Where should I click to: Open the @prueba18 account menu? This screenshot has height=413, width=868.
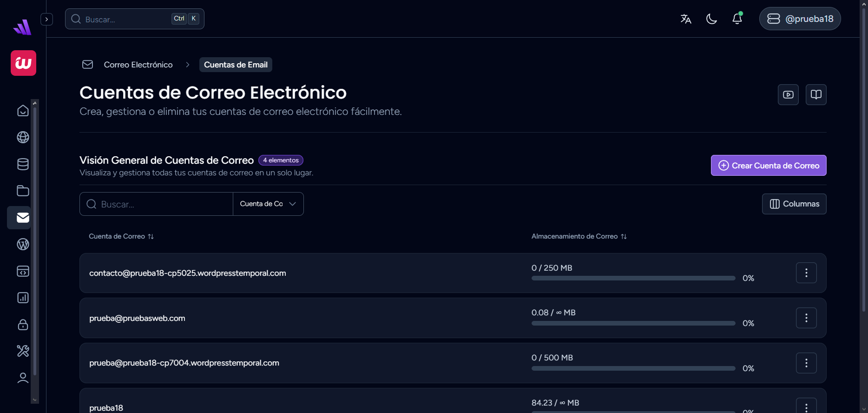[800, 19]
